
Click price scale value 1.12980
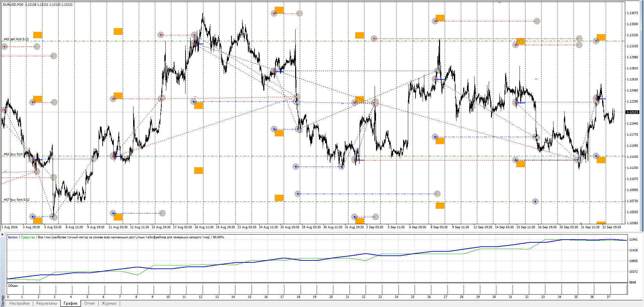click(632, 57)
